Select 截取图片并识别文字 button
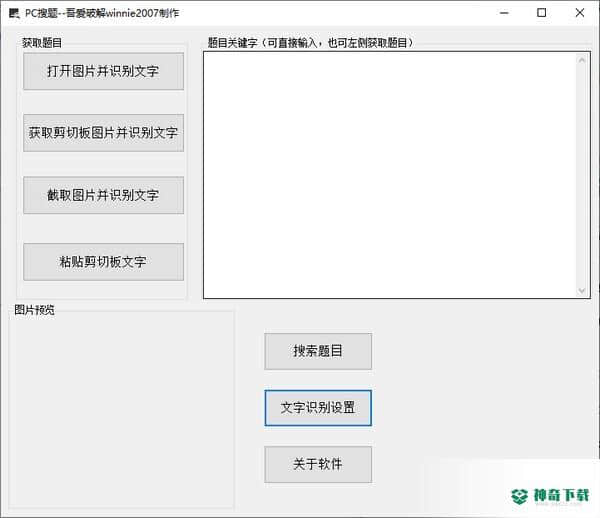Image resolution: width=600 pixels, height=518 pixels. (103, 195)
